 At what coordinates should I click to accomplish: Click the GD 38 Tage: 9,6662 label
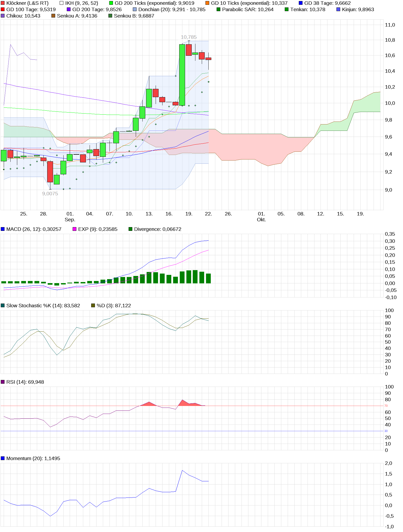[327, 3]
